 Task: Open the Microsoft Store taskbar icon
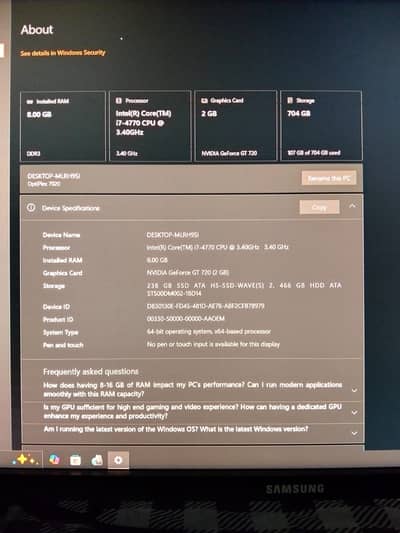click(75, 460)
